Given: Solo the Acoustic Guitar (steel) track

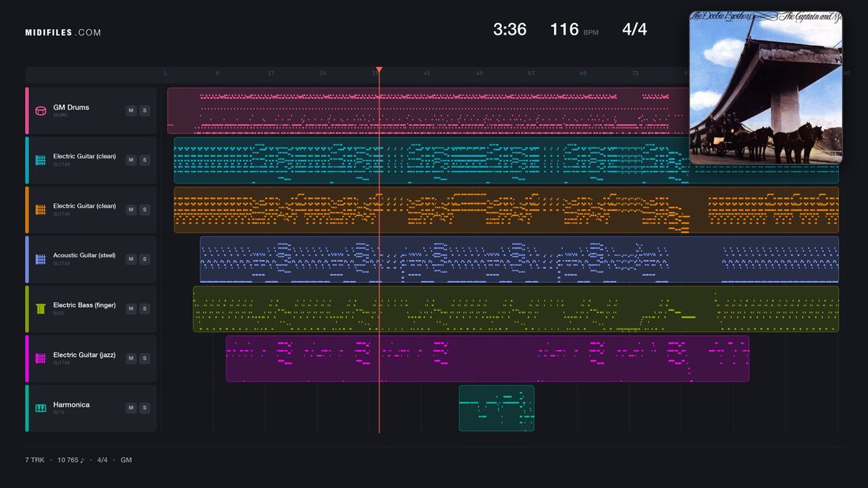Looking at the screenshot, I should tap(144, 259).
